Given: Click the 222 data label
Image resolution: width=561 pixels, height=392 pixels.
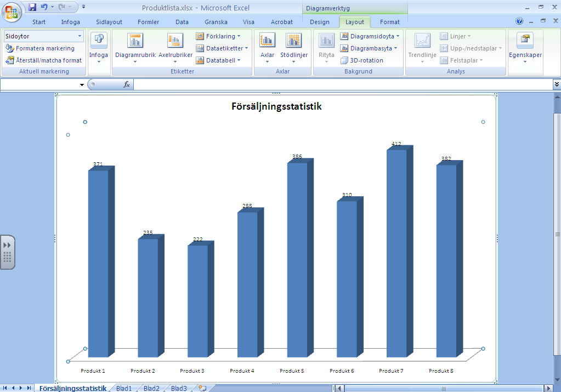Looking at the screenshot, I should (x=198, y=239).
